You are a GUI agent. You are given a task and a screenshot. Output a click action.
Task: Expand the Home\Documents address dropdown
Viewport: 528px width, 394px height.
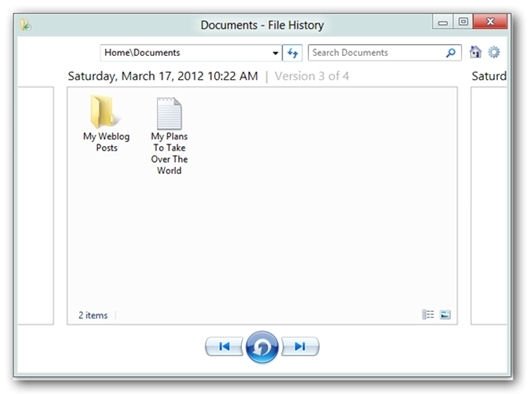tap(275, 53)
